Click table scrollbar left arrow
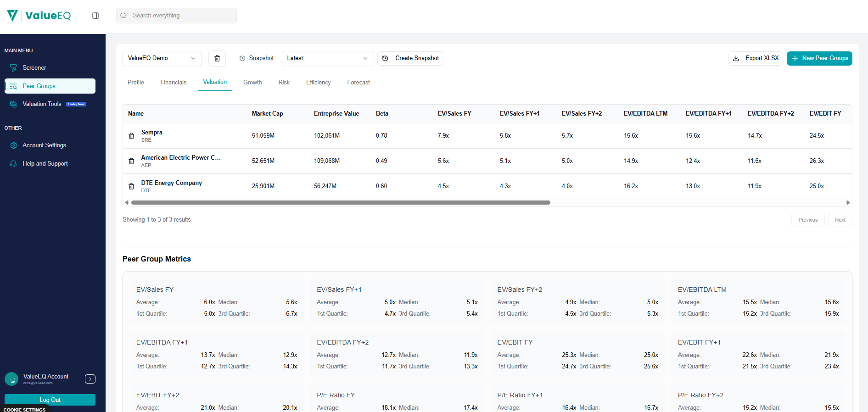Viewport: 868px width, 412px height. (x=127, y=202)
